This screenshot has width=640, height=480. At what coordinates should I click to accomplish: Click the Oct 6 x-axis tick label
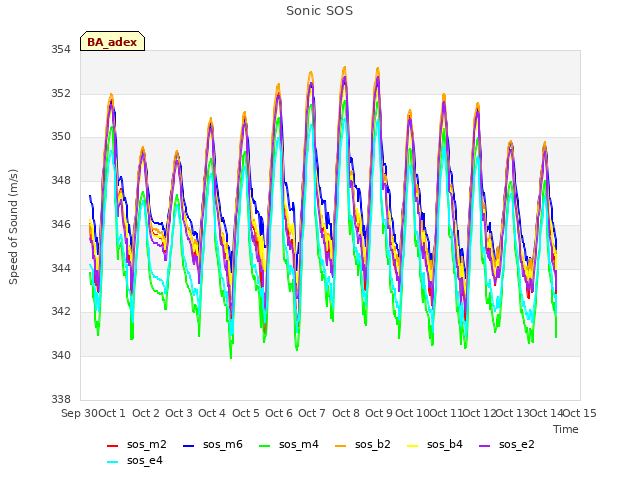pos(279,413)
